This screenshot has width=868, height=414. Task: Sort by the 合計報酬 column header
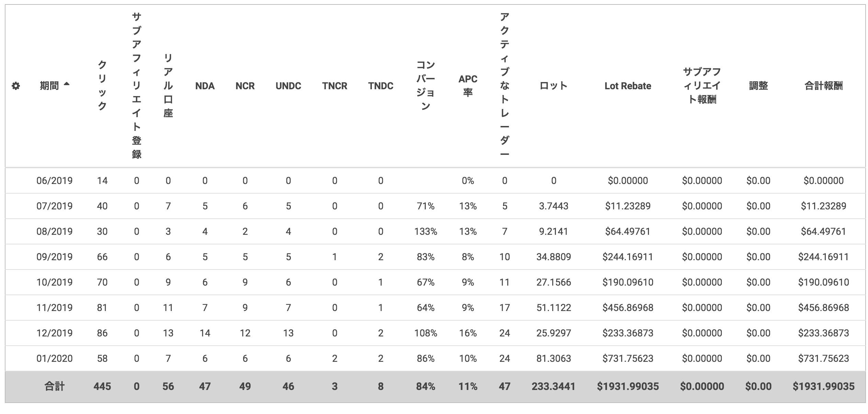click(x=823, y=86)
